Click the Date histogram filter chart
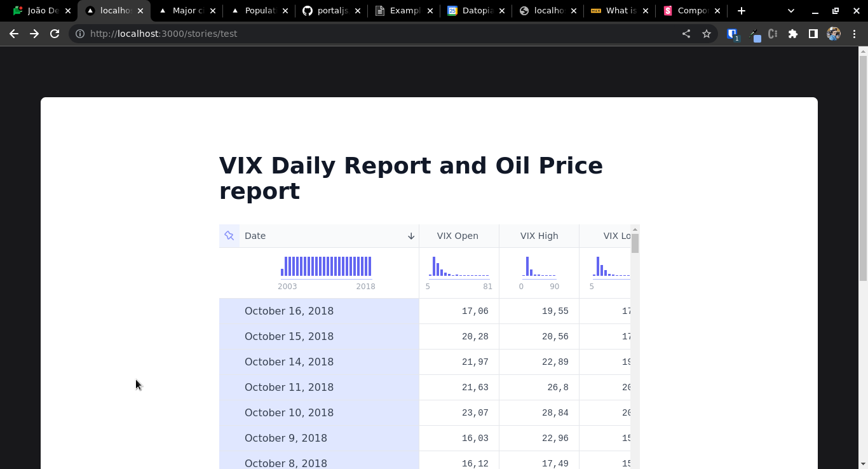 (x=326, y=267)
